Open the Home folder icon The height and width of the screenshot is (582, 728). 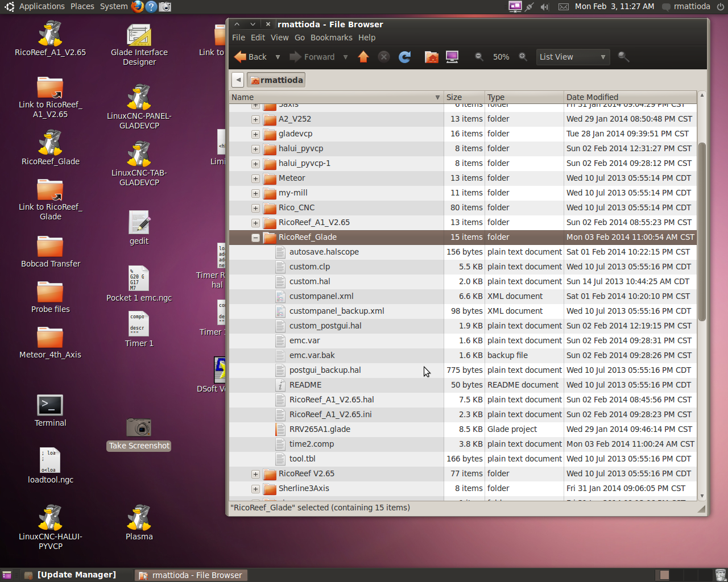pyautogui.click(x=432, y=57)
